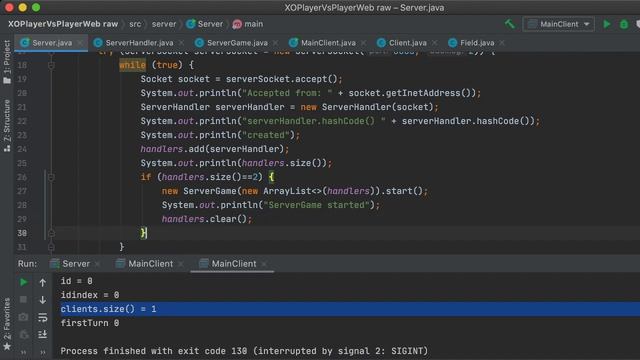Image resolution: width=640 pixels, height=360 pixels.
Task: Close the ServerHandler.java tab
Action: coord(181,43)
